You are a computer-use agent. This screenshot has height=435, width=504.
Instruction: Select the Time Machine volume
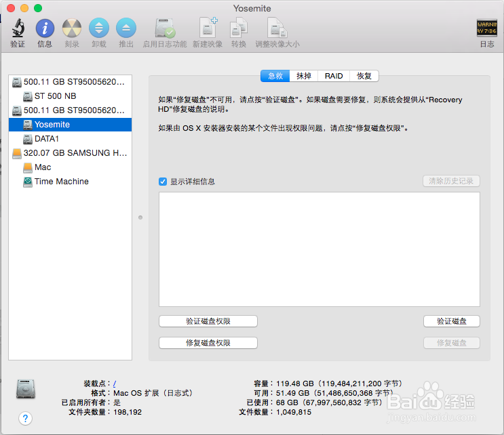coord(70,182)
